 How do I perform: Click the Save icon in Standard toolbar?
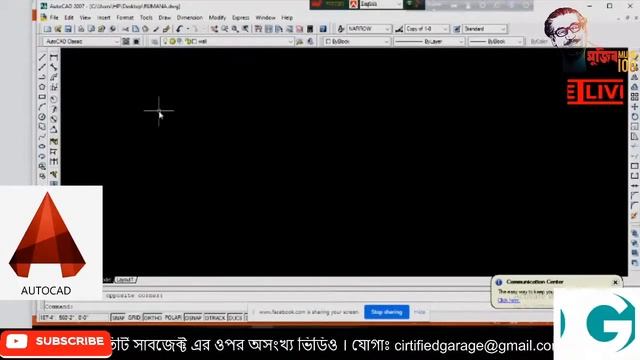tap(68, 29)
